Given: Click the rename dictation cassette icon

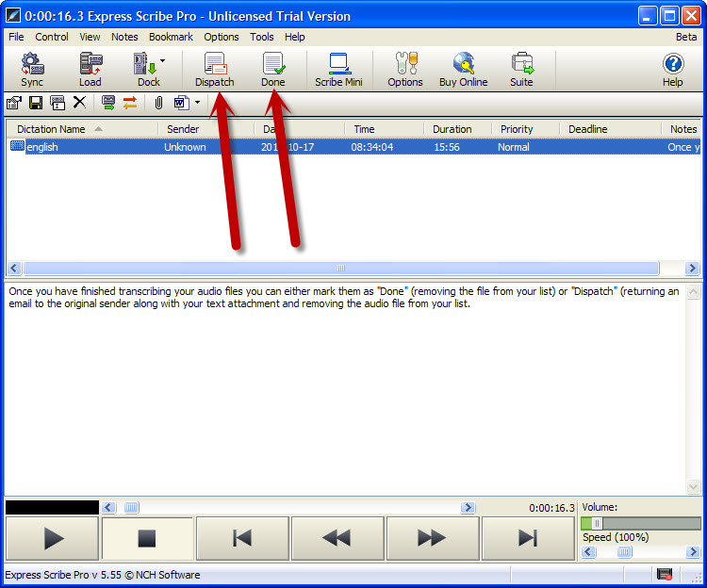Looking at the screenshot, I should pos(58,103).
